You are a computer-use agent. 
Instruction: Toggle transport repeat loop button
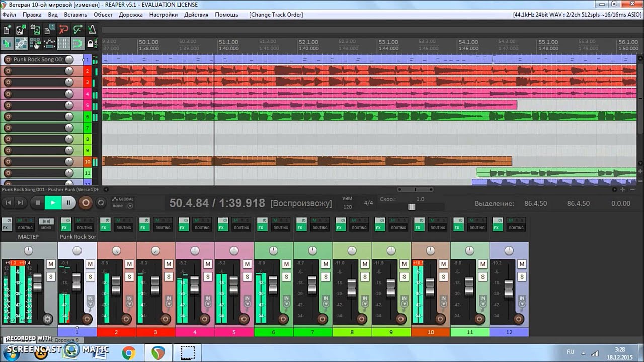(x=101, y=203)
